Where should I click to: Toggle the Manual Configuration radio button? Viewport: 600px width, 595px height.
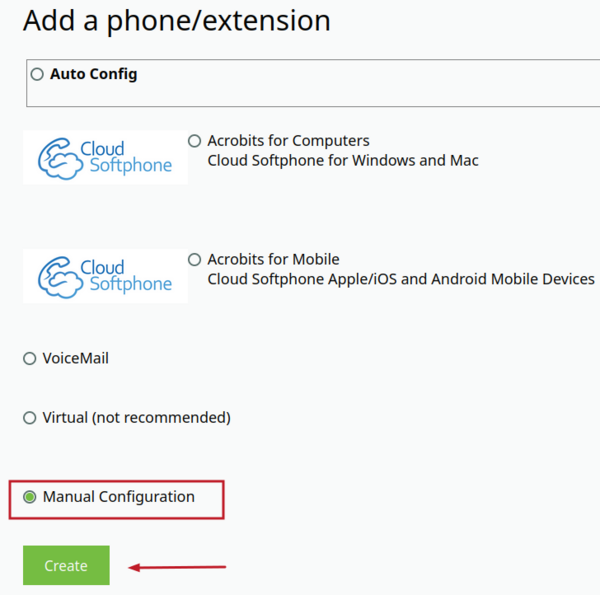(x=30, y=497)
